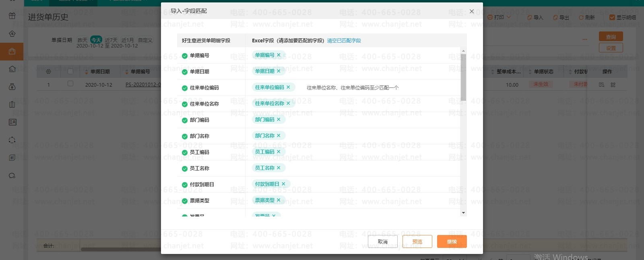Sort by 单据编号 column arrows

[127, 72]
